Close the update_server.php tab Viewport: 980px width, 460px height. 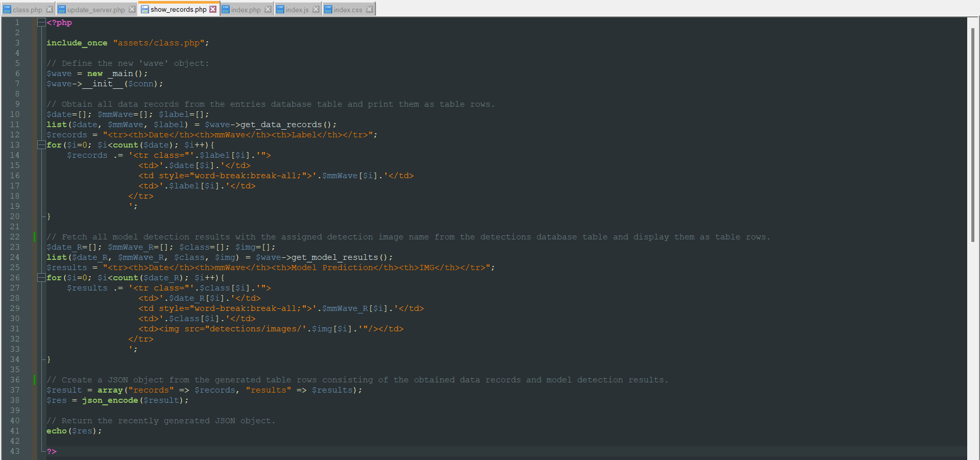pyautogui.click(x=132, y=8)
